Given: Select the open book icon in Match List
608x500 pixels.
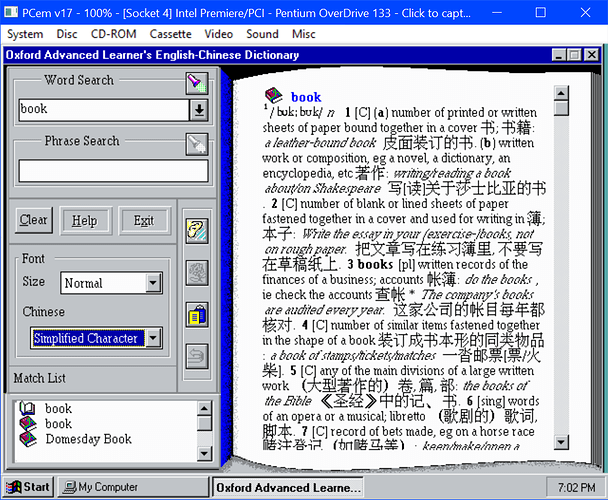Looking at the screenshot, I should point(28,408).
